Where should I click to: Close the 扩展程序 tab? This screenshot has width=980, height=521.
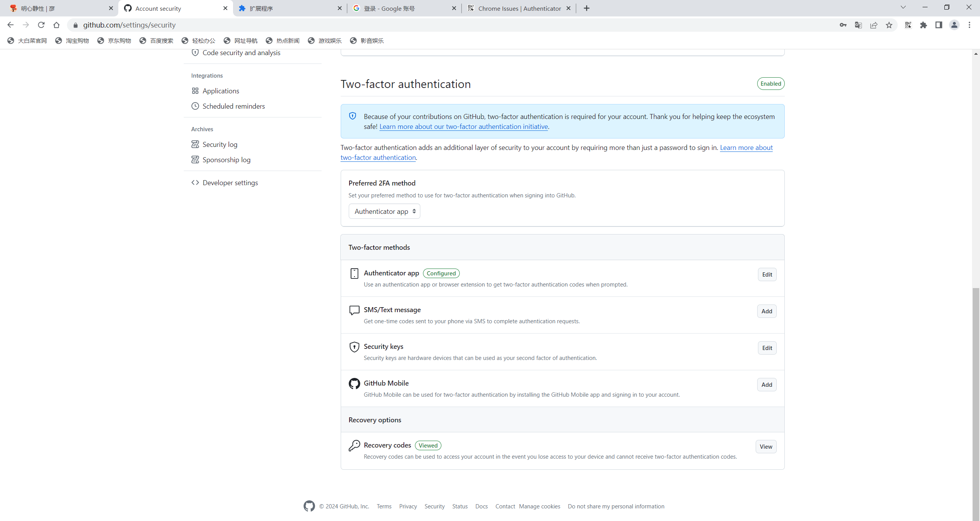(340, 8)
